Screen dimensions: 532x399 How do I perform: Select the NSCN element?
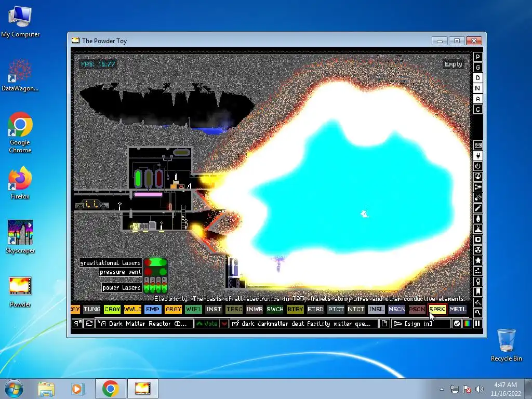click(x=396, y=310)
